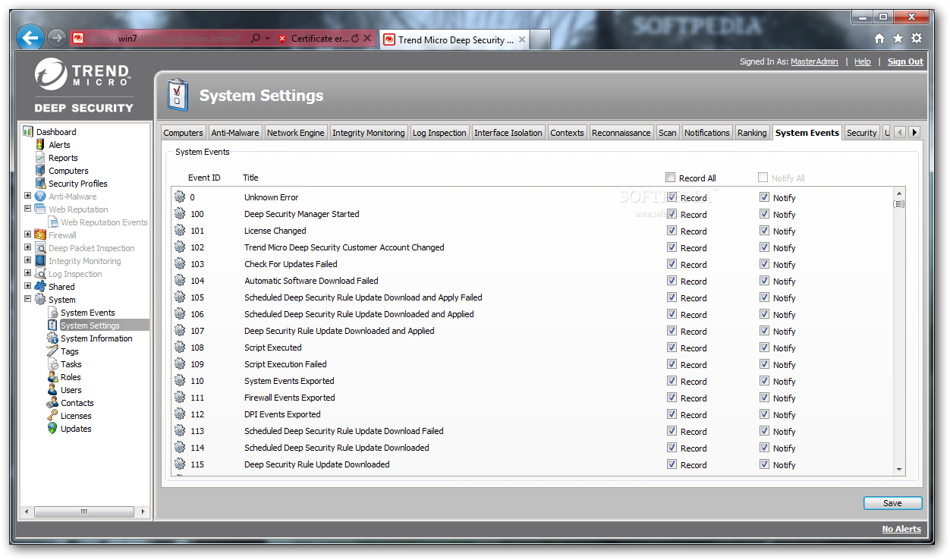Open the address bar search dropdown arrow
This screenshot has height=560, width=950.
(x=268, y=39)
